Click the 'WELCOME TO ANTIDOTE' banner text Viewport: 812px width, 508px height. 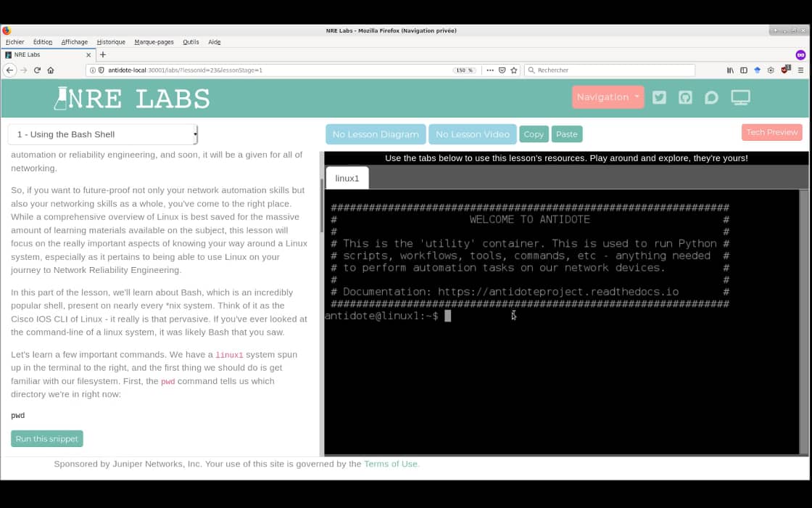[x=530, y=219]
